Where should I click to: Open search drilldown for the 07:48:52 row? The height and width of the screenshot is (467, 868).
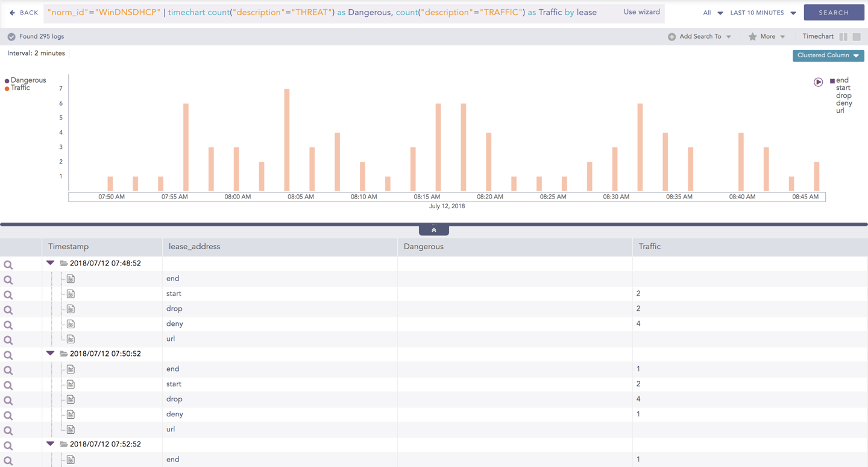pyautogui.click(x=8, y=264)
